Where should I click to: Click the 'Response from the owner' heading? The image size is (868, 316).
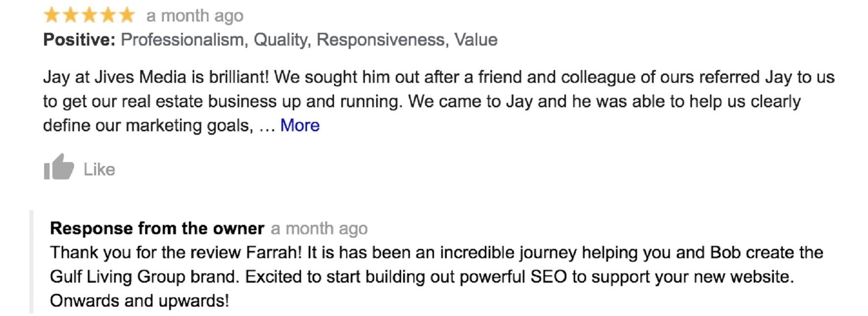(157, 228)
